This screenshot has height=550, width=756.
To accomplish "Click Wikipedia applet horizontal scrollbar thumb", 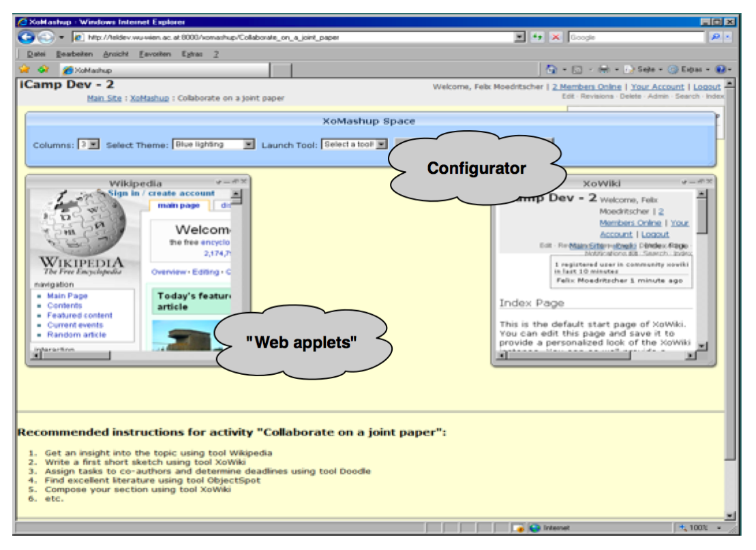I will (x=76, y=355).
